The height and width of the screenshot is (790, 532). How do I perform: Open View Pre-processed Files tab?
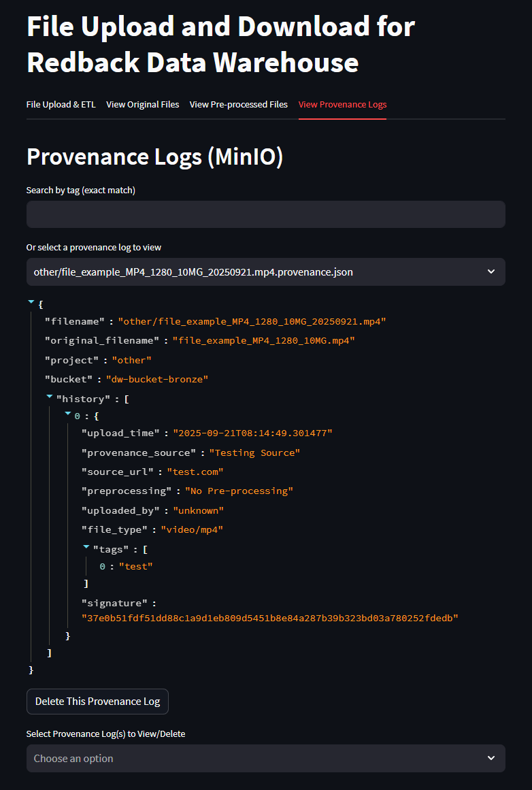click(x=238, y=104)
